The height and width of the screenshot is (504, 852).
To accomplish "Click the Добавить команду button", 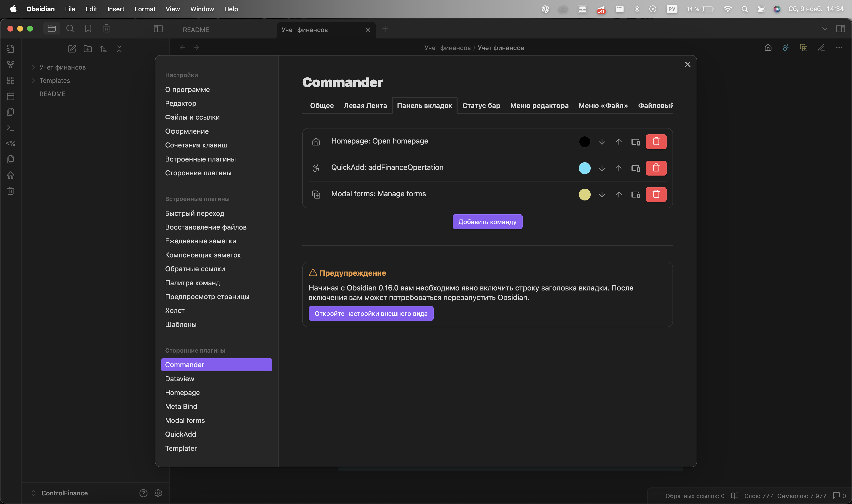I will tap(487, 222).
